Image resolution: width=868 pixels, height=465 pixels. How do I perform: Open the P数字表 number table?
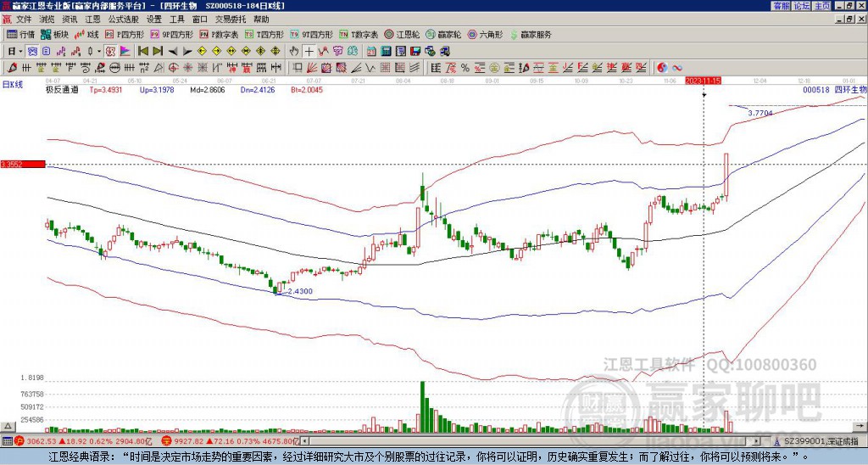pyautogui.click(x=219, y=34)
